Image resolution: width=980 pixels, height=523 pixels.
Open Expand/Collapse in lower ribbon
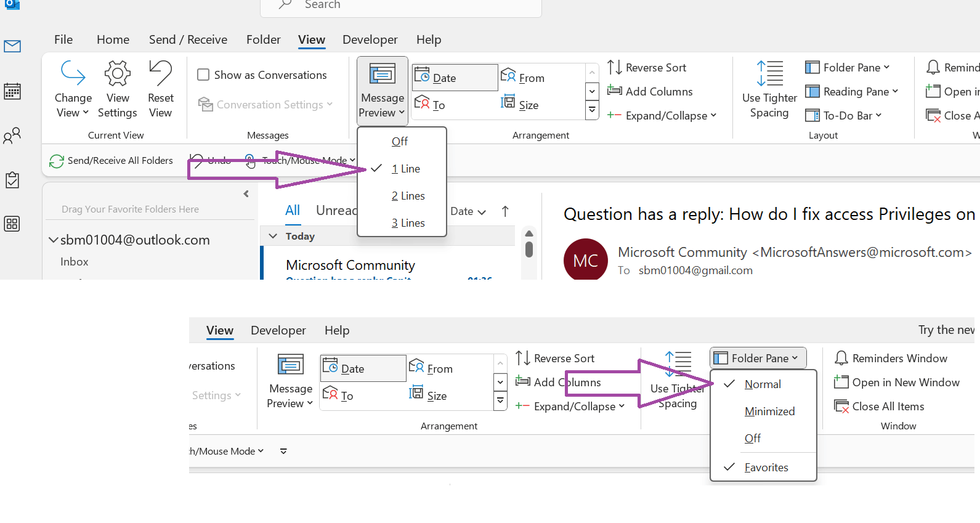(570, 406)
